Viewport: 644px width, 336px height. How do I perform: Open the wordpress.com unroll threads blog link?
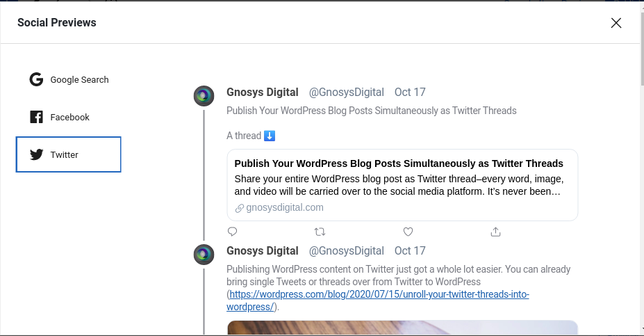coord(378,301)
